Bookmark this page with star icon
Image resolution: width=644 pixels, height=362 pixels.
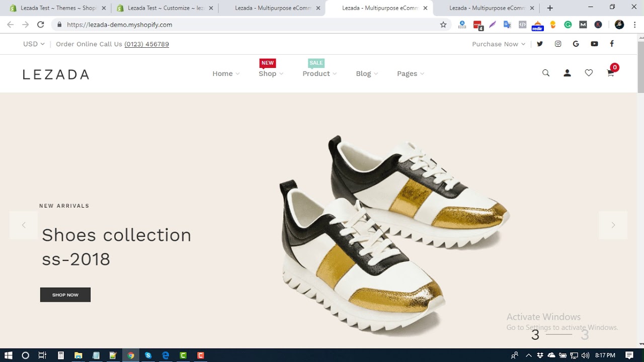pyautogui.click(x=443, y=25)
